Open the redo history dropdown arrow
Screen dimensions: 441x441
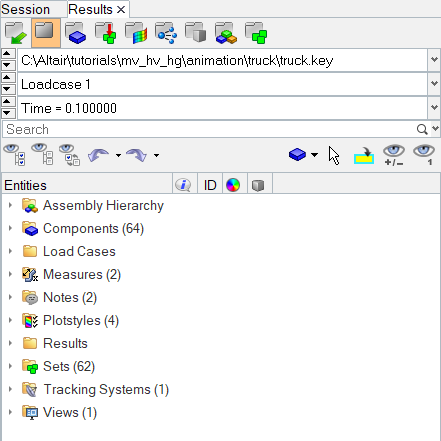coord(156,155)
